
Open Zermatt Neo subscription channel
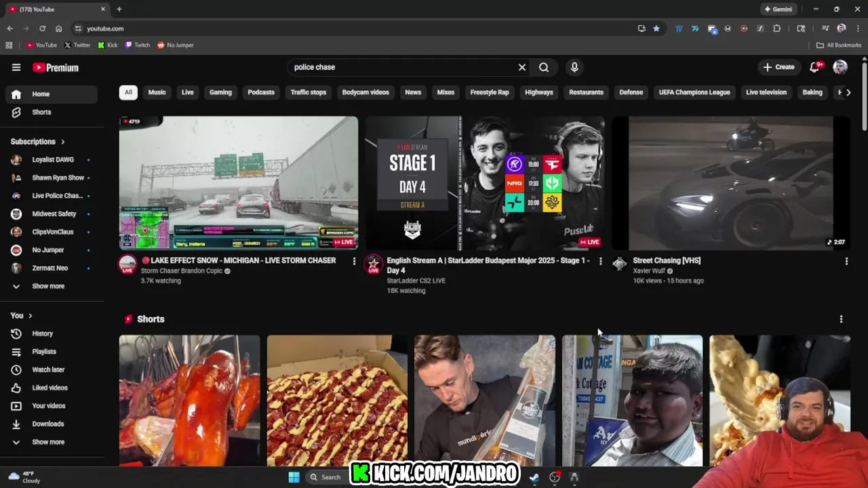point(52,268)
